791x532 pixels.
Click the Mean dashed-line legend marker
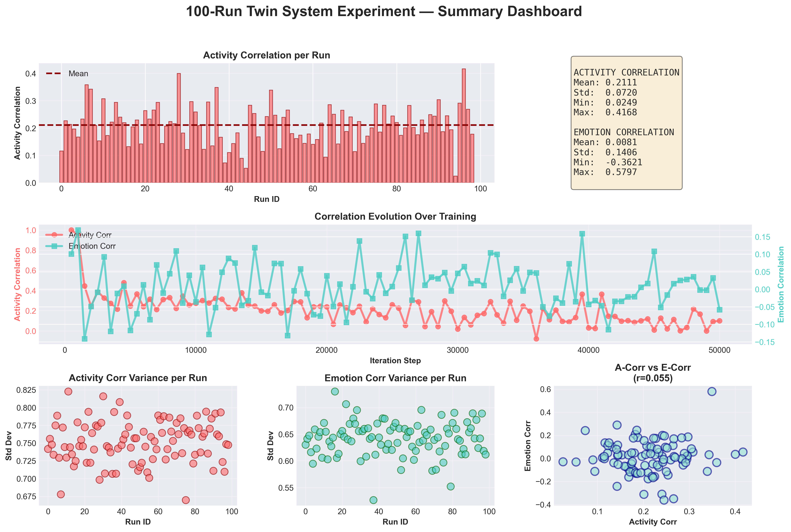tap(54, 74)
